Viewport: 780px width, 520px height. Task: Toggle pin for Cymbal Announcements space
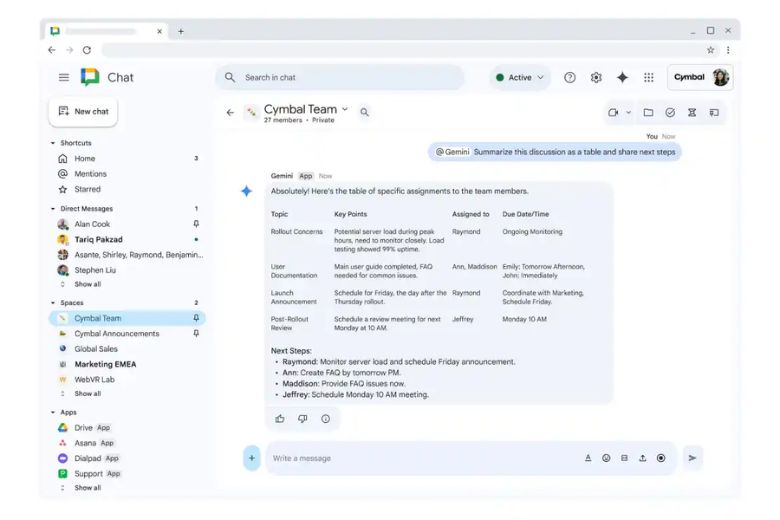tap(196, 333)
